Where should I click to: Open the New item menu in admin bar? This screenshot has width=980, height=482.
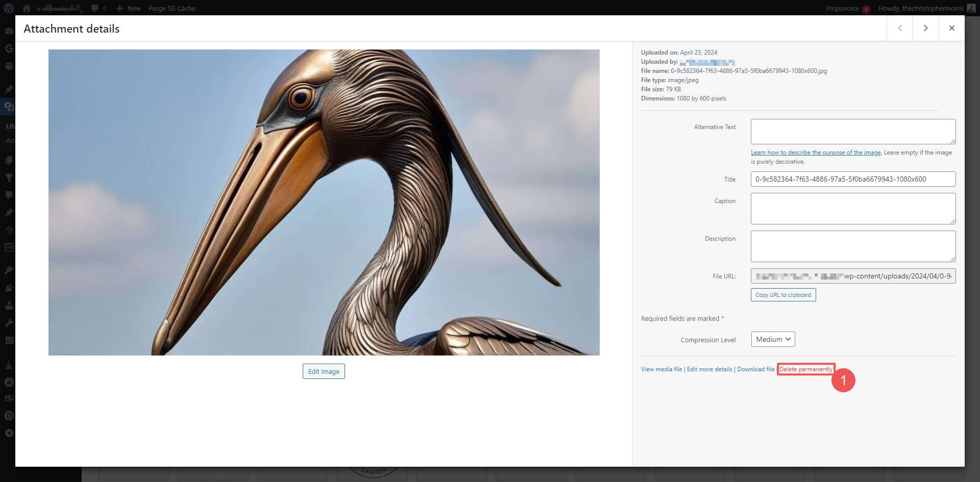(129, 8)
